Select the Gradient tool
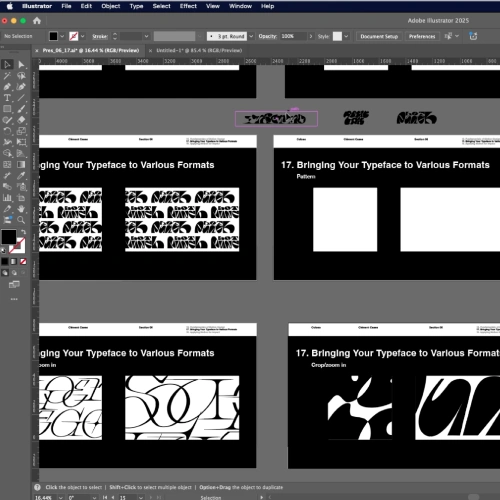Image resolution: width=500 pixels, height=500 pixels. (x=21, y=164)
